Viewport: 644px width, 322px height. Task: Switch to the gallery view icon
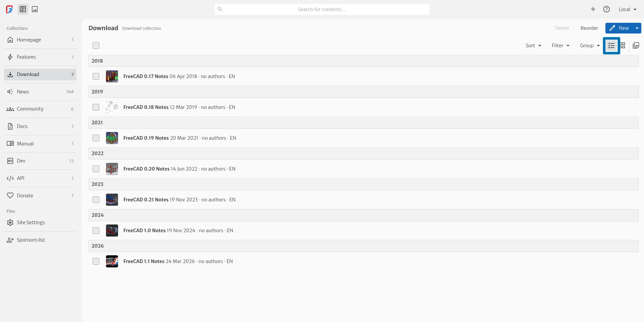(x=636, y=46)
